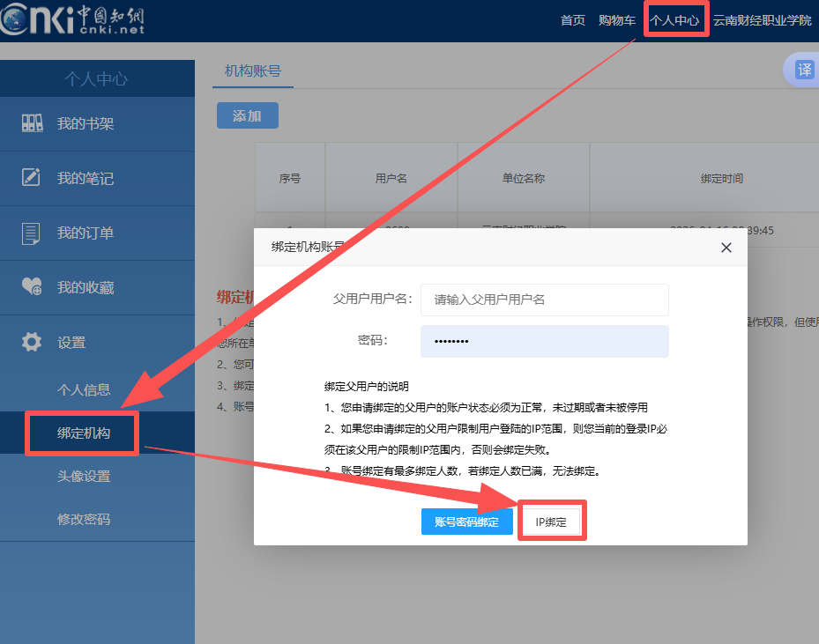Click the bookshelf icon beside 我的书架
Screen dimensions: 819x644
click(32, 123)
